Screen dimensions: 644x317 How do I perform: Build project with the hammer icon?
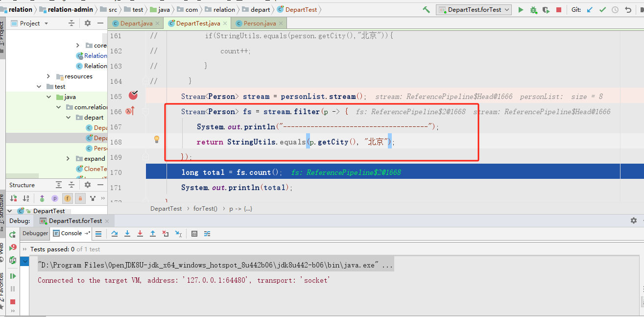427,9
